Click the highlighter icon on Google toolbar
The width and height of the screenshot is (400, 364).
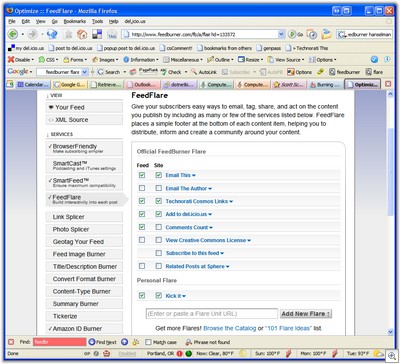point(320,72)
